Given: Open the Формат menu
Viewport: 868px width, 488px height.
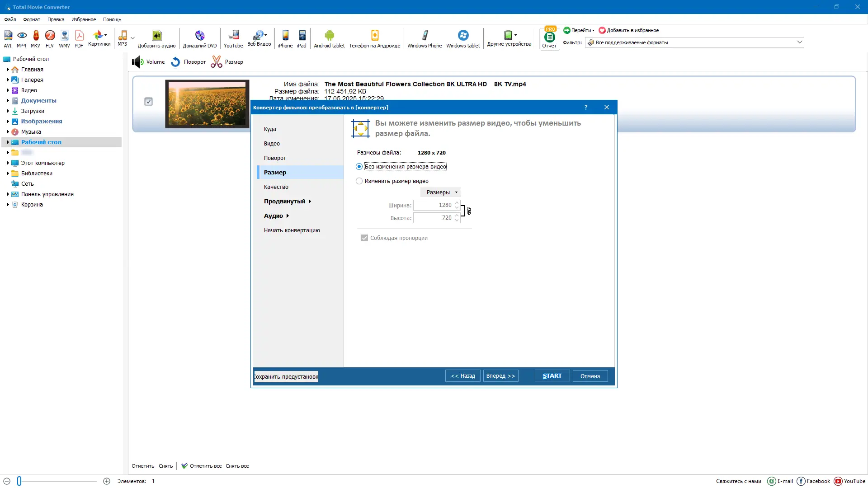Looking at the screenshot, I should (32, 19).
